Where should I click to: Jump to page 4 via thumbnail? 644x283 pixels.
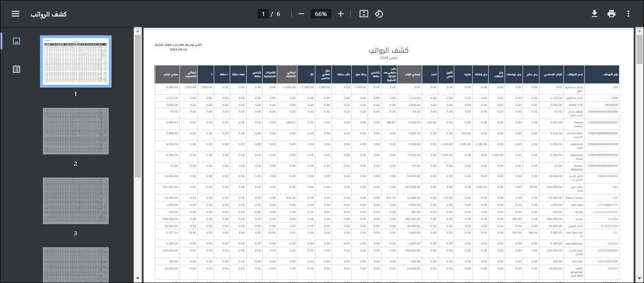[75, 265]
